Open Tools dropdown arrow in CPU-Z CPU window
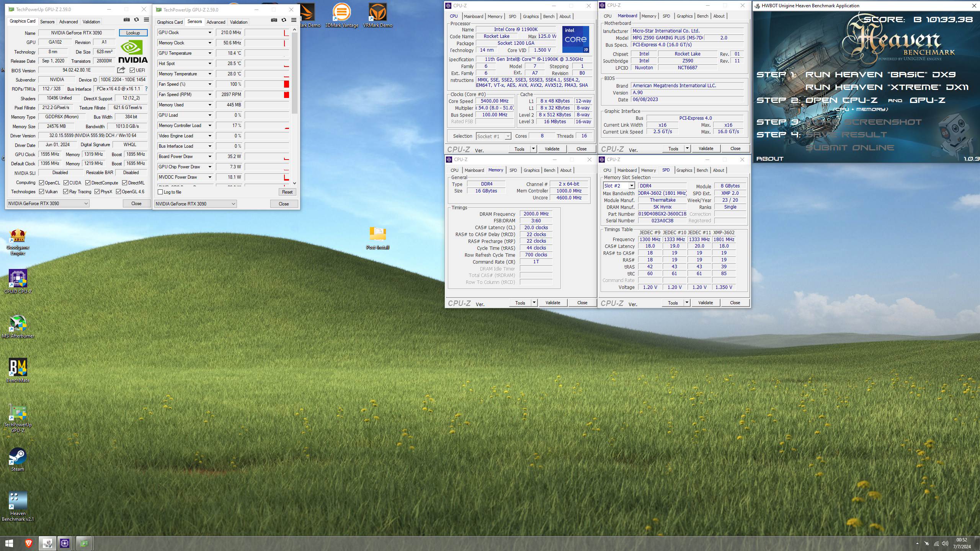Image resolution: width=980 pixels, height=551 pixels. pyautogui.click(x=533, y=149)
